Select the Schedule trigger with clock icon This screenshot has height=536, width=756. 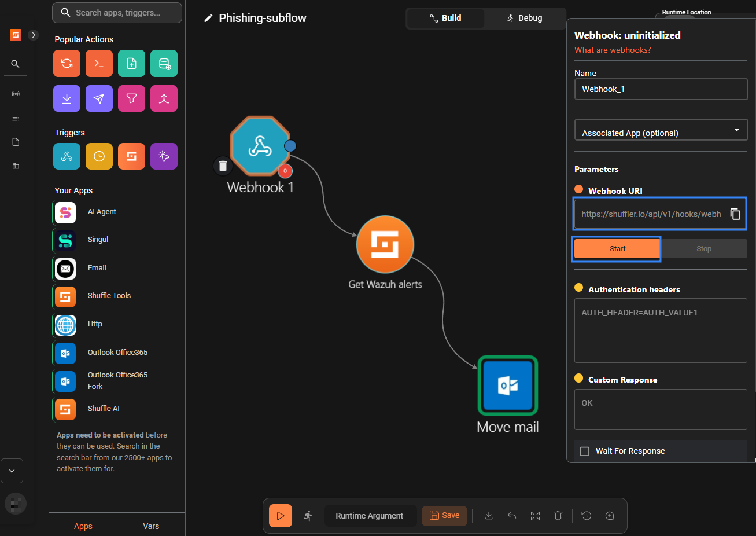(x=99, y=156)
